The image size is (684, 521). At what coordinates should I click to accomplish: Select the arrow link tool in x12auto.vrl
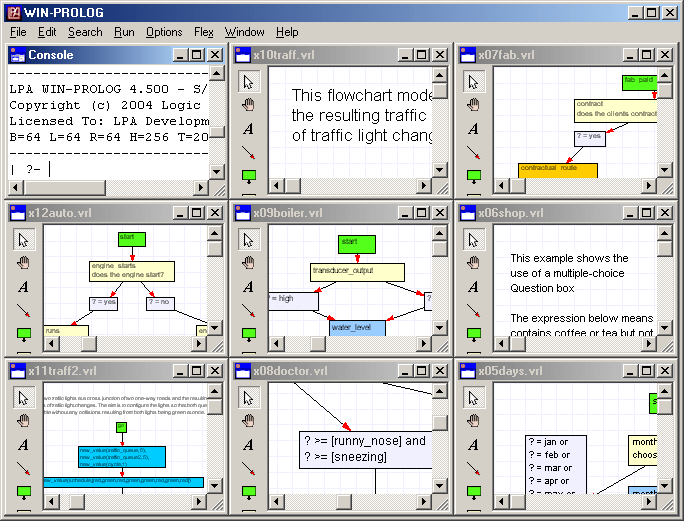tap(24, 310)
